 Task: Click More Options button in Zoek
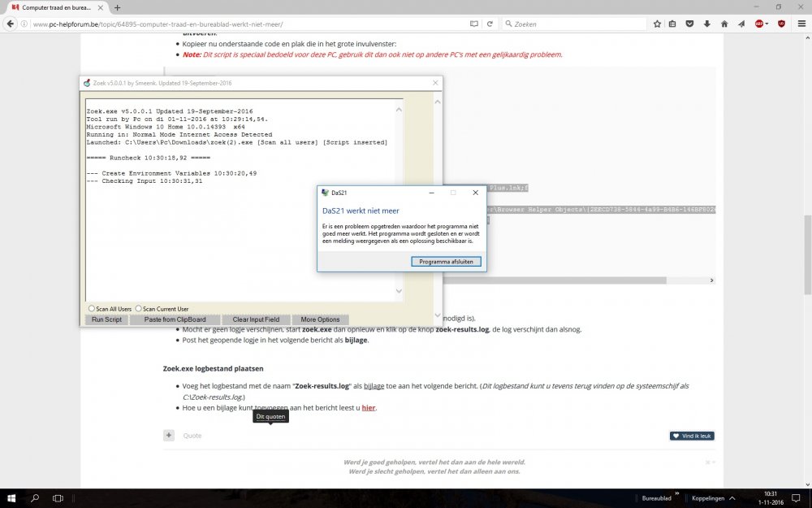click(x=320, y=319)
